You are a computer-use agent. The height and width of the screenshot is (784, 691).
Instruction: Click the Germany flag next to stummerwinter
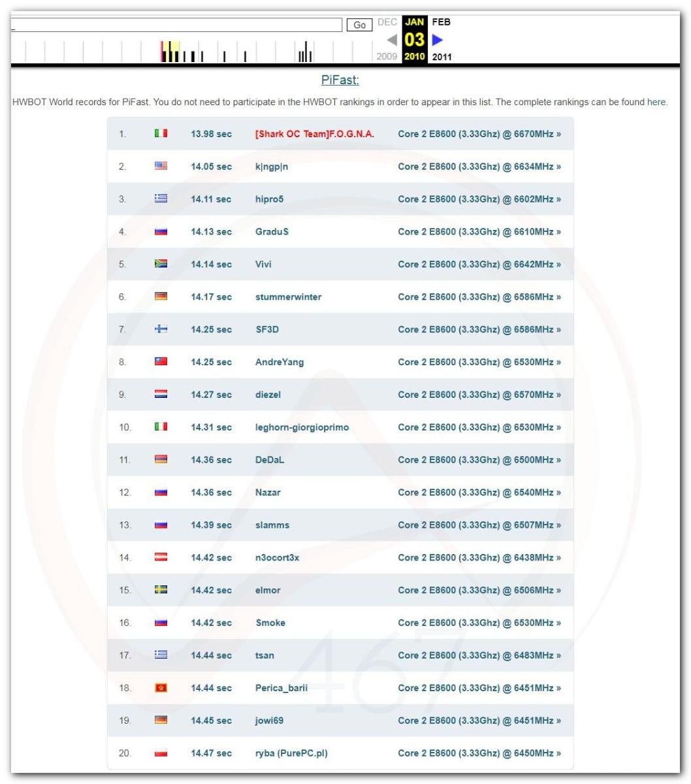(161, 297)
